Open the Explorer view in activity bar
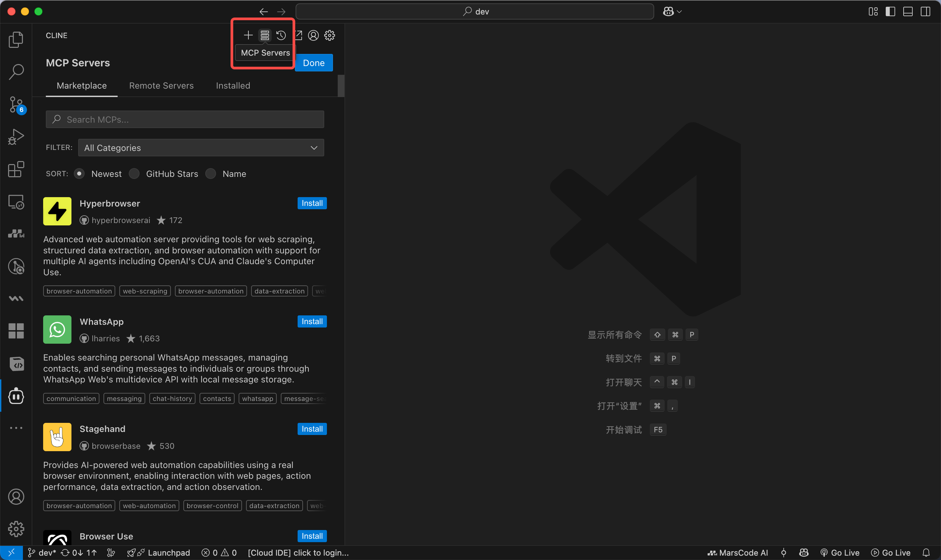Image resolution: width=941 pixels, height=560 pixels. pyautogui.click(x=16, y=40)
